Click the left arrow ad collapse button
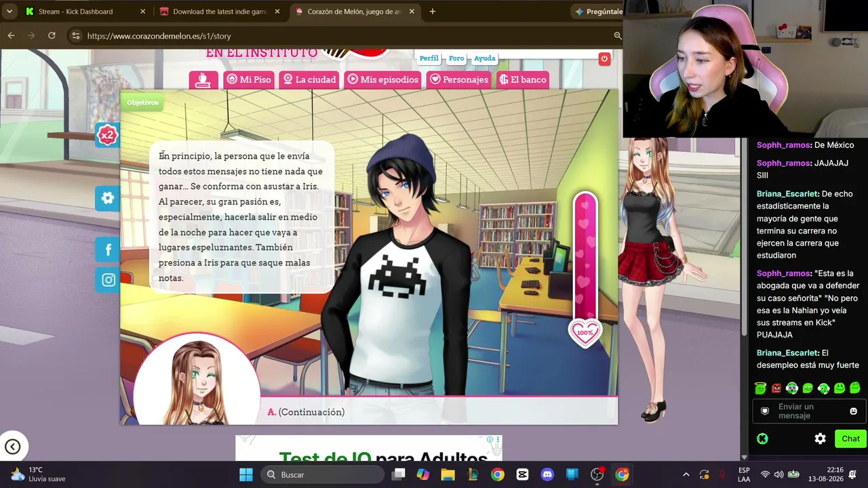This screenshot has width=868, height=488. click(x=12, y=446)
